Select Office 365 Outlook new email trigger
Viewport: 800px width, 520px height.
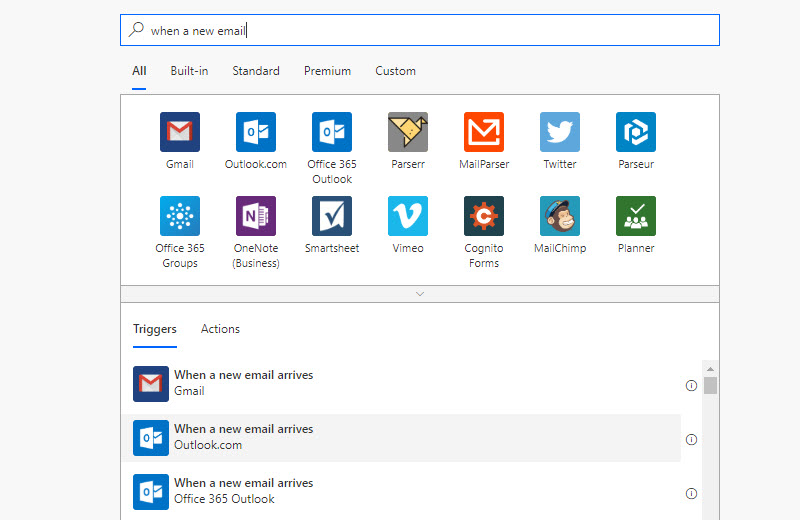pyautogui.click(x=402, y=492)
